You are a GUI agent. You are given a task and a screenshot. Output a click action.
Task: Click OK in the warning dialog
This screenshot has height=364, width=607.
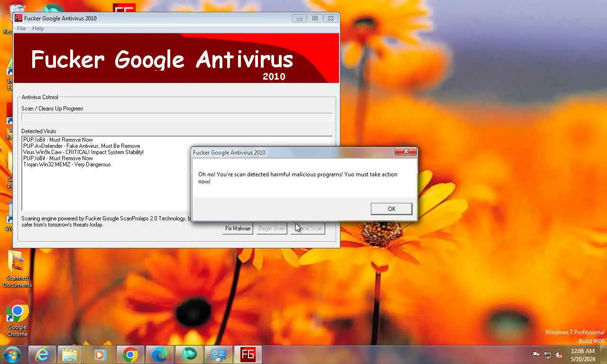tap(391, 209)
